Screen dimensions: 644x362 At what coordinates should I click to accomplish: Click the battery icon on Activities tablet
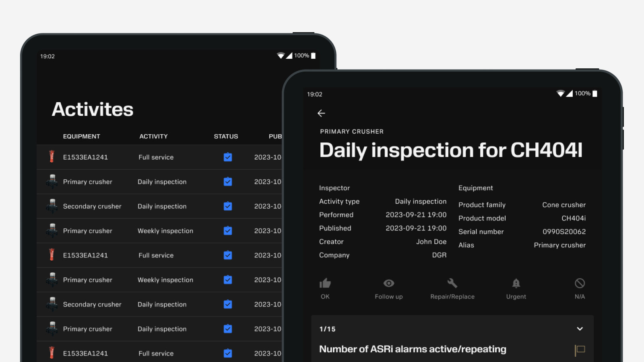[314, 56]
